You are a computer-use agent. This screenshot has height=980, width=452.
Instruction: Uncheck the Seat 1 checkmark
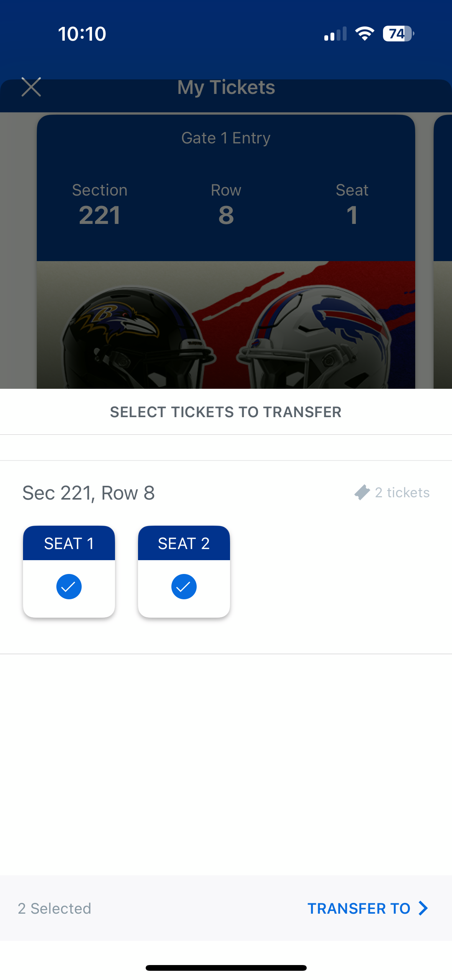coord(69,586)
